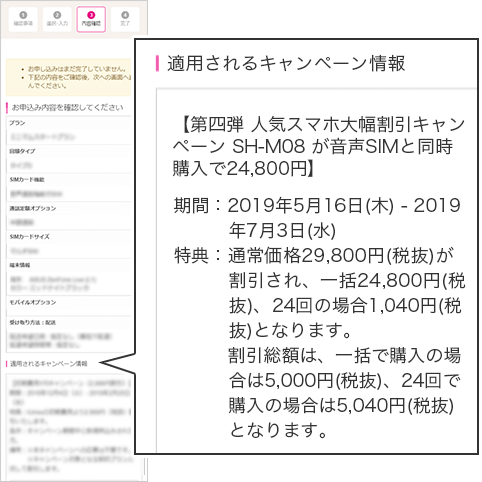Select the highlighted 内容確認 step tab

pos(91,19)
